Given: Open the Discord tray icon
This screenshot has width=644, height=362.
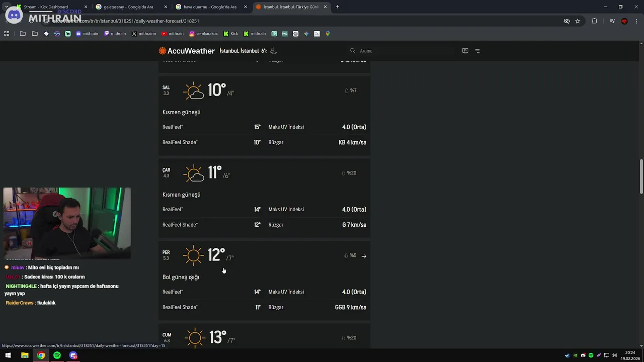Looking at the screenshot, I should [x=583, y=355].
